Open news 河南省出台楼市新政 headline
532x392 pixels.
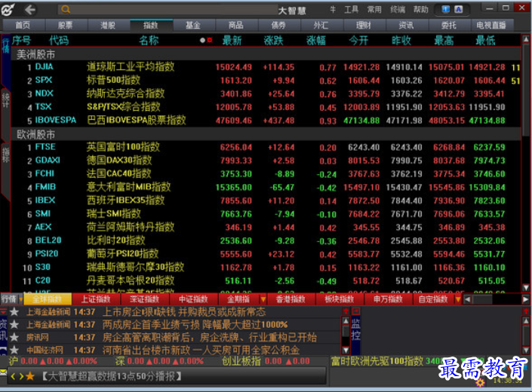(201, 350)
